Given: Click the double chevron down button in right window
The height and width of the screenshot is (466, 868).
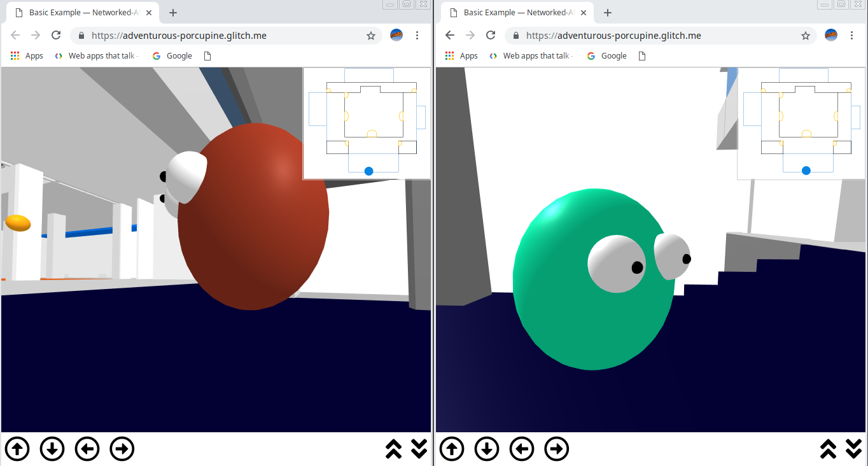Looking at the screenshot, I should tap(853, 449).
